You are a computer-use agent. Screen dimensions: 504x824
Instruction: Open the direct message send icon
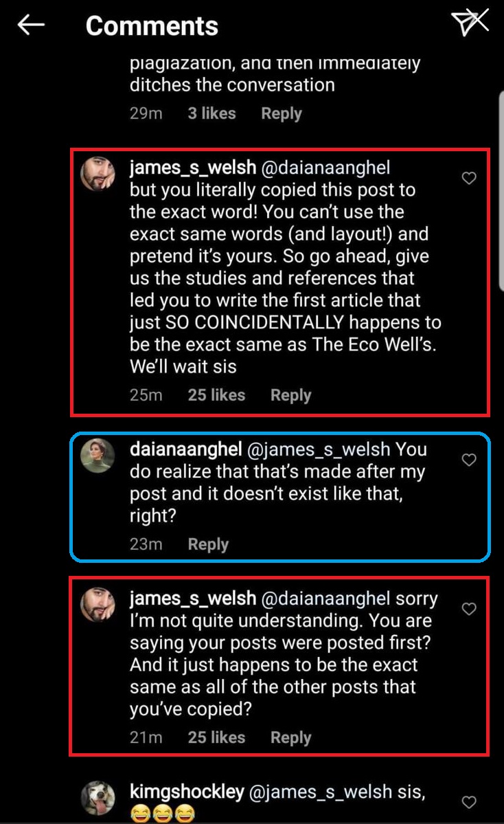click(470, 23)
